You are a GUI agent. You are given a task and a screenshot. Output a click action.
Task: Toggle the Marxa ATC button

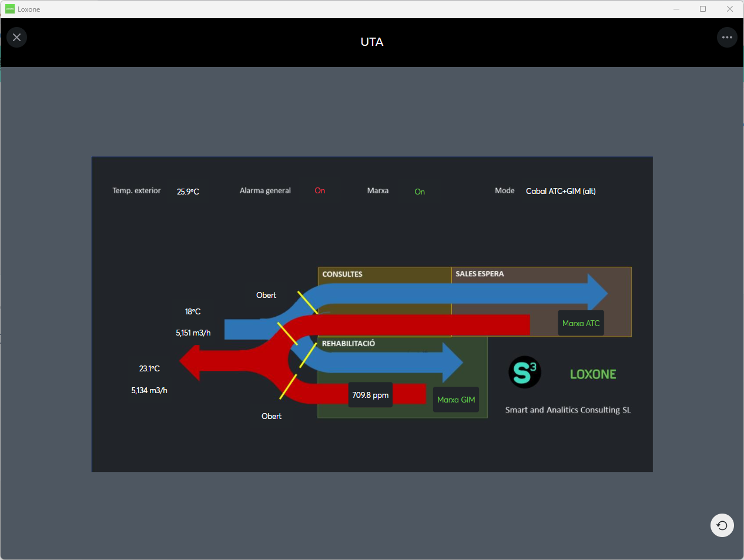tap(581, 323)
